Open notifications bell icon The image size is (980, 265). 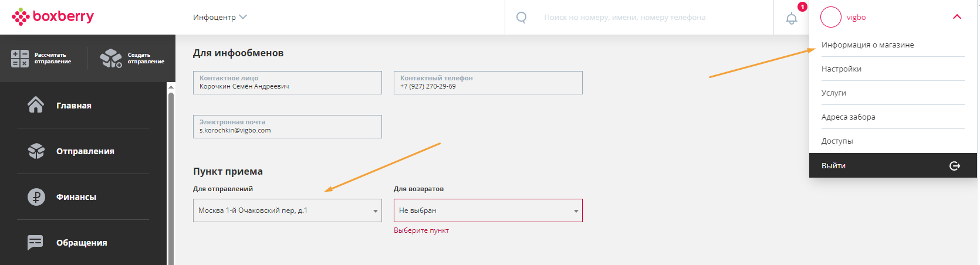(792, 18)
